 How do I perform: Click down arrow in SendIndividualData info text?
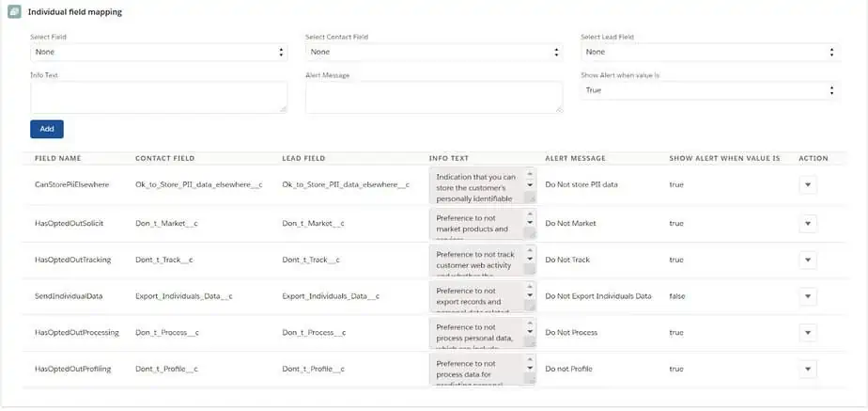(530, 295)
